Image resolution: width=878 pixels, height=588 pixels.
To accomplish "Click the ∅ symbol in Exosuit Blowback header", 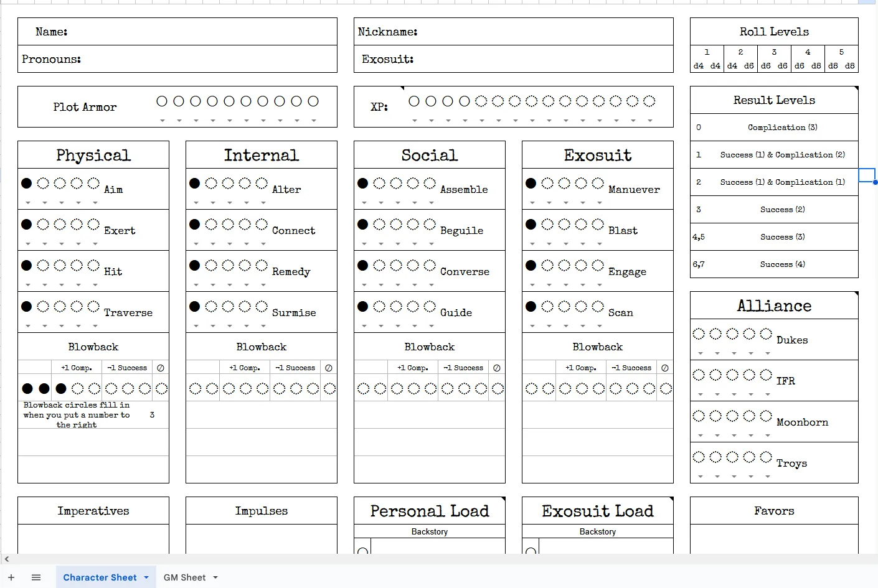I will point(665,368).
